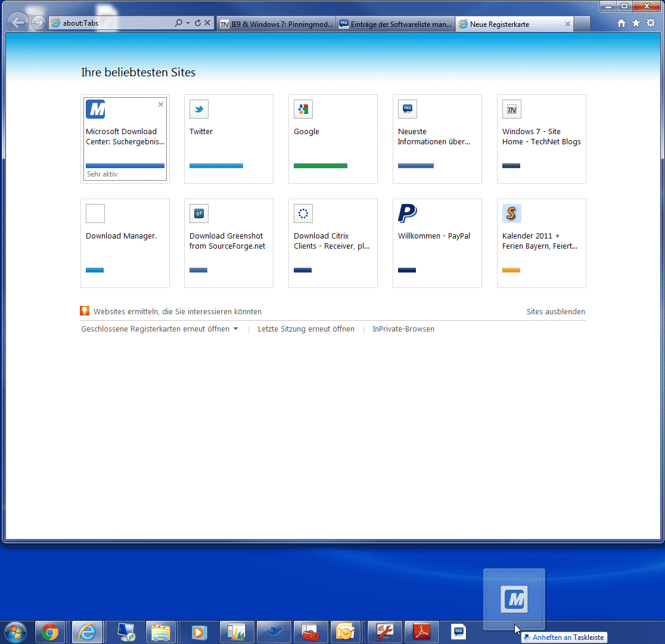Image resolution: width=665 pixels, height=644 pixels.
Task: Switch to the IE9 & Windows 7: Pinningmod... tab
Action: point(276,24)
